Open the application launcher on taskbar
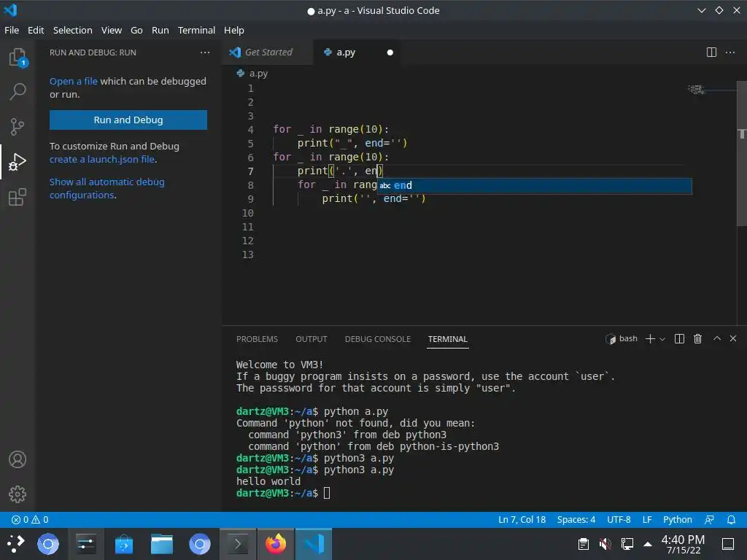 pos(16,544)
